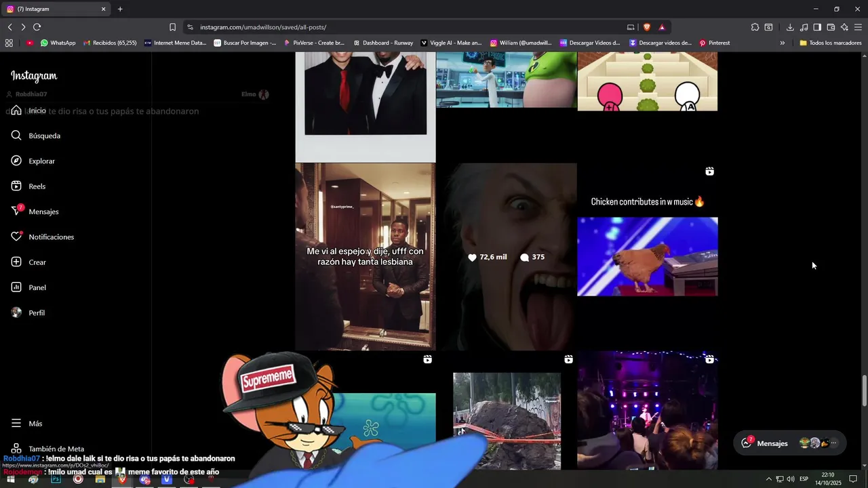The height and width of the screenshot is (488, 868).
Task: Open Photoshop from the taskbar
Action: (56, 479)
